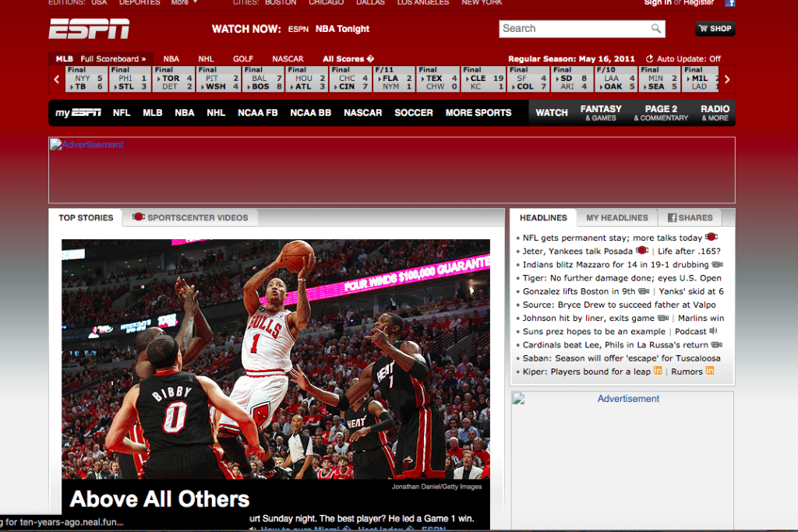Viewport: 798px width, 532px height.
Task: Click the Podcast speaker icon
Action: point(714,331)
